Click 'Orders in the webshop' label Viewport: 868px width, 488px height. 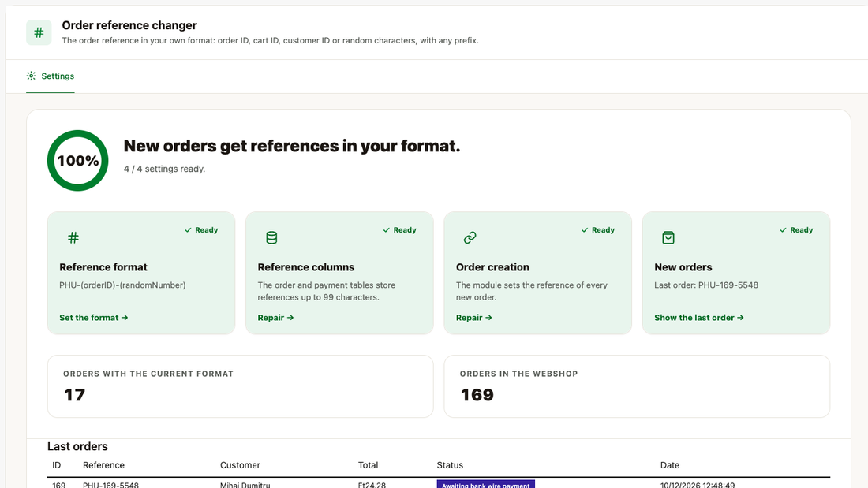(518, 374)
